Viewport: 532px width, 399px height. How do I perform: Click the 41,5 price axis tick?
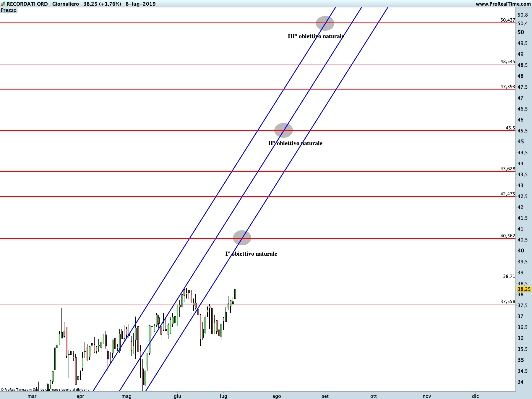523,218
